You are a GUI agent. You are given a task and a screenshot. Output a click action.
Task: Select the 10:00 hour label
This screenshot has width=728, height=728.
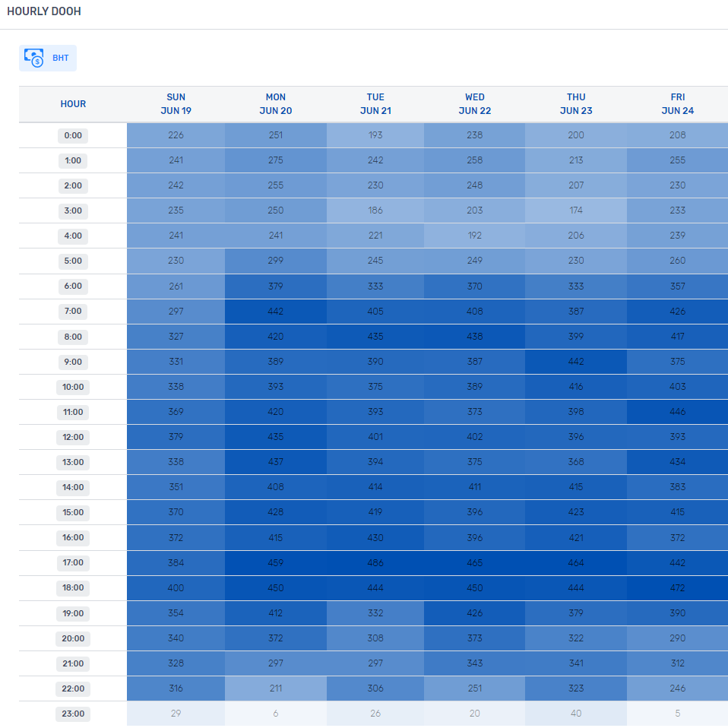tap(73, 388)
